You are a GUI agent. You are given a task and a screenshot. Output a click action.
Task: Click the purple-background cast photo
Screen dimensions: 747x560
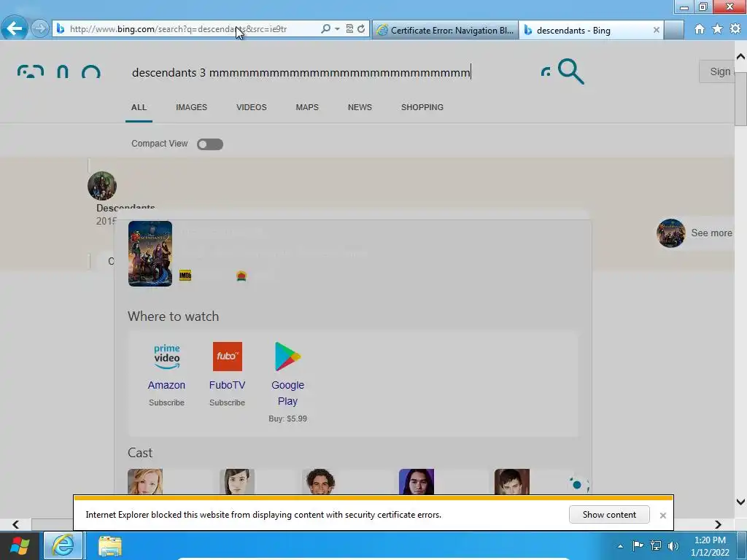click(x=417, y=481)
